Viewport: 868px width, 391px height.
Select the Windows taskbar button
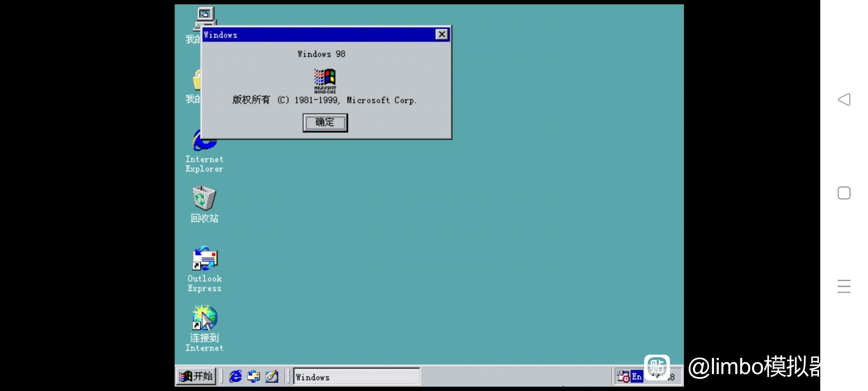click(x=357, y=377)
